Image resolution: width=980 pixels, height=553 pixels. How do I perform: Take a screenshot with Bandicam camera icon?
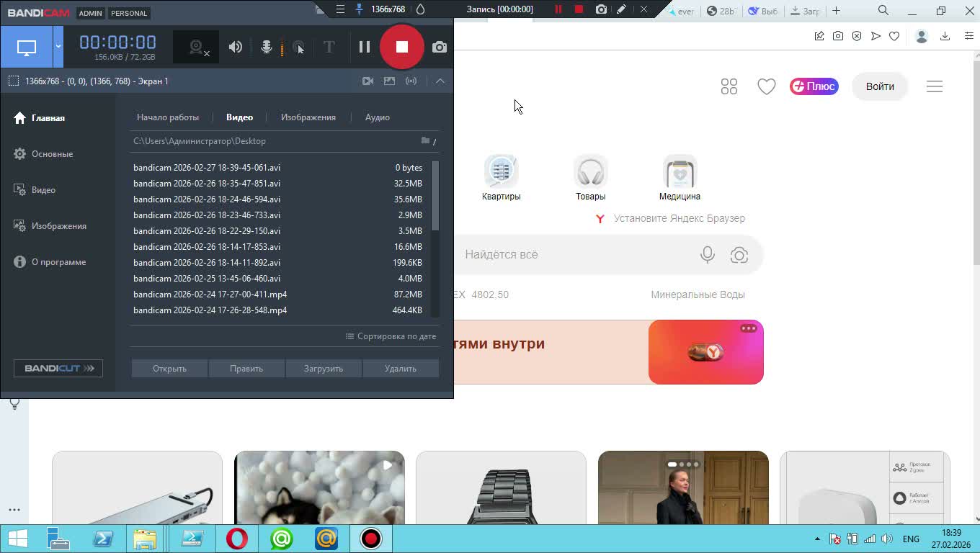point(439,48)
